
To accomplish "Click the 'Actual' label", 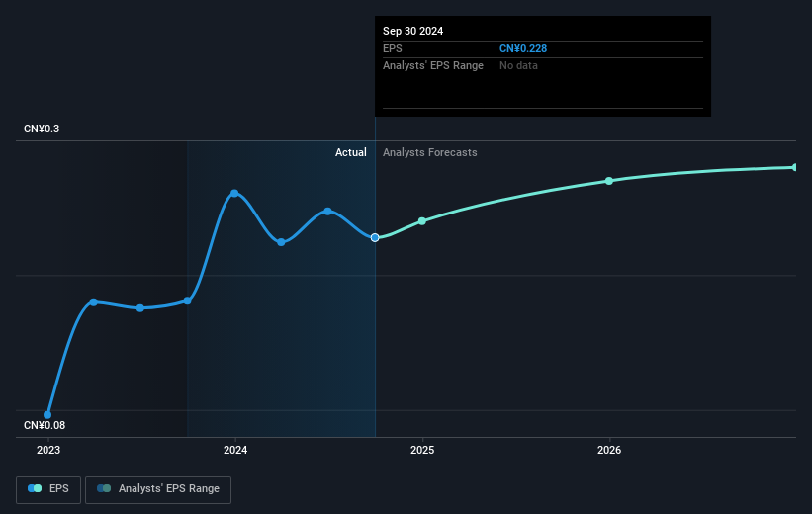I will 350,152.
